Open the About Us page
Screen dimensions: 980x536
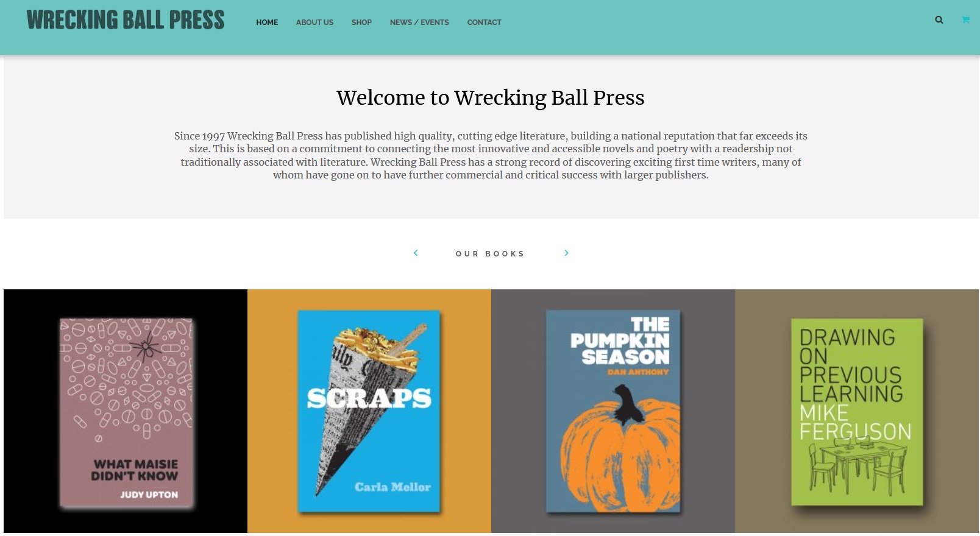pos(314,23)
